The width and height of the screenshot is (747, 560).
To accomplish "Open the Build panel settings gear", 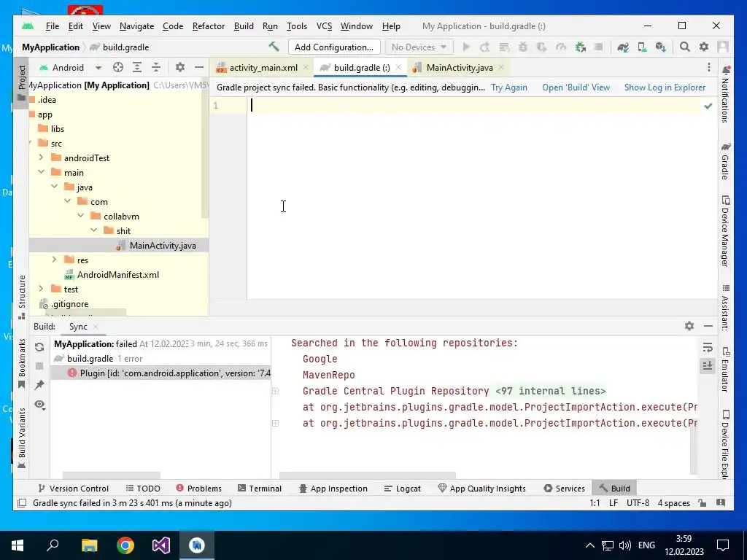I will (689, 326).
